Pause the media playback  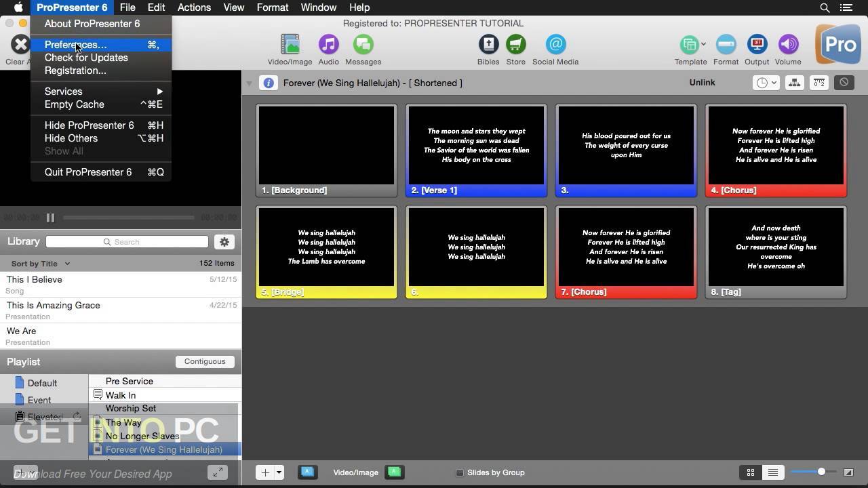pos(50,218)
